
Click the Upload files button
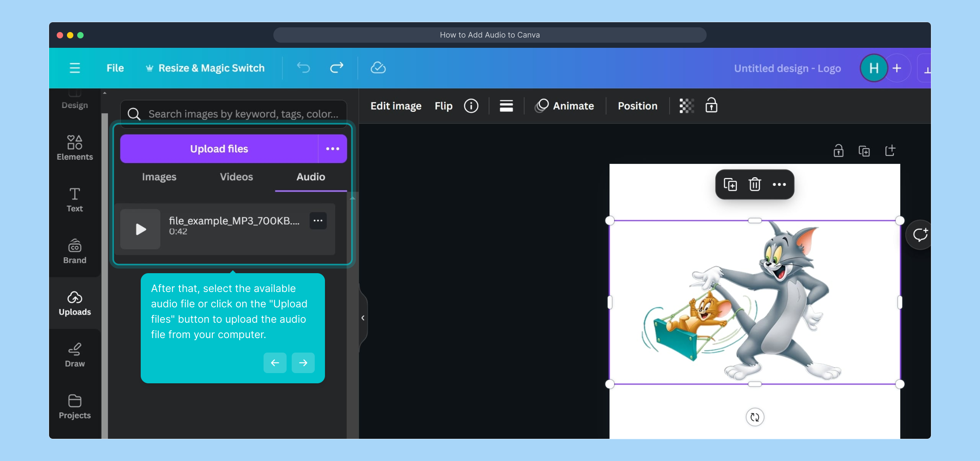(x=219, y=149)
